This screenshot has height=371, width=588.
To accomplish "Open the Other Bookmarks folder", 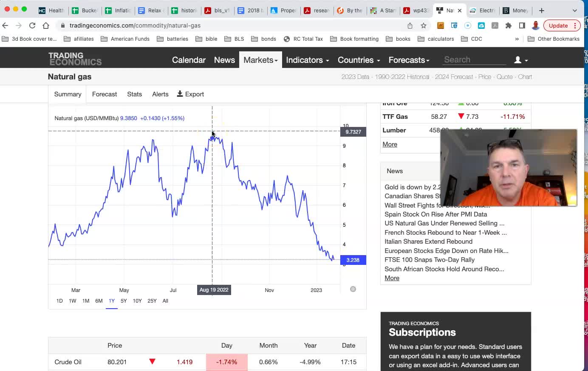I will pos(554,39).
